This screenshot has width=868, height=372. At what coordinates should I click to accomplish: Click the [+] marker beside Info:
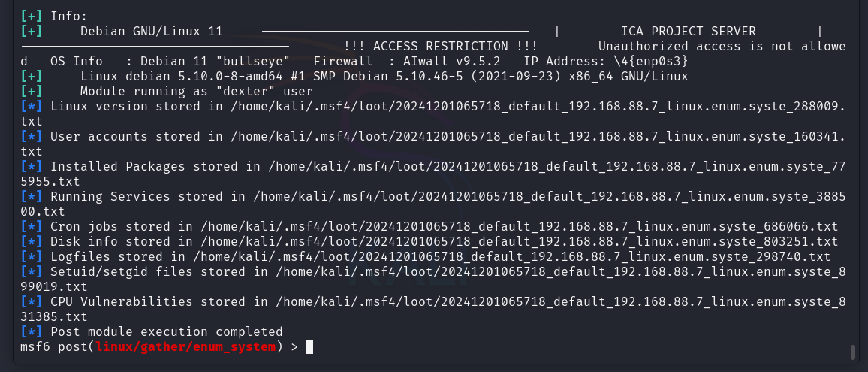tap(32, 16)
